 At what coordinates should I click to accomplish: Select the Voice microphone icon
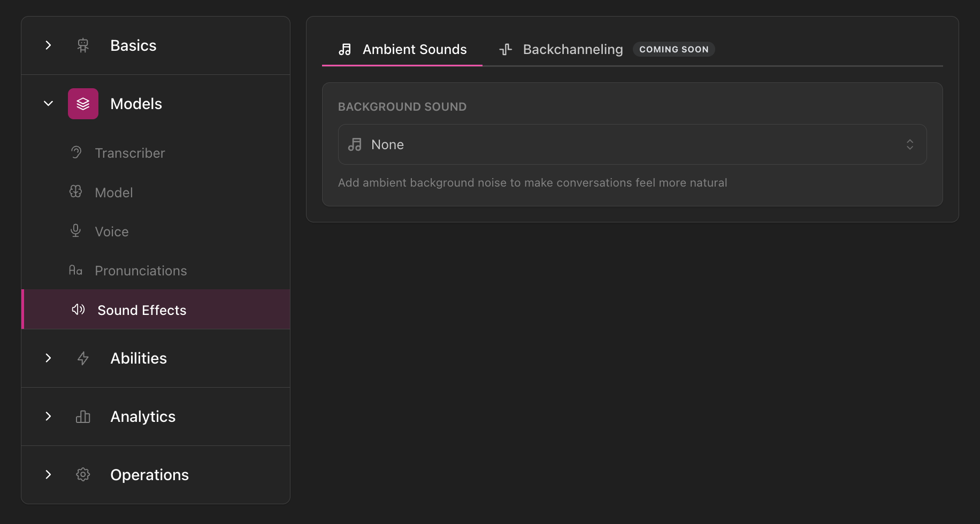pos(75,230)
